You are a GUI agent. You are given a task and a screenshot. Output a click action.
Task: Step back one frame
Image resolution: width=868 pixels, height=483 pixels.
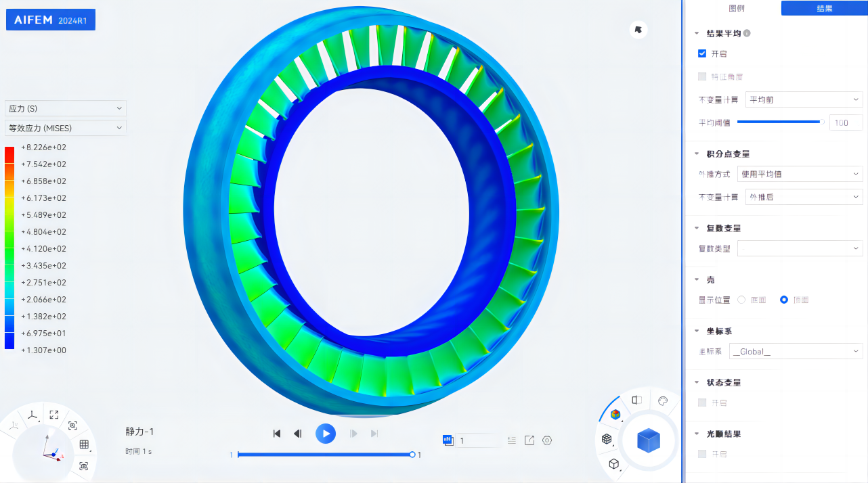pyautogui.click(x=297, y=434)
